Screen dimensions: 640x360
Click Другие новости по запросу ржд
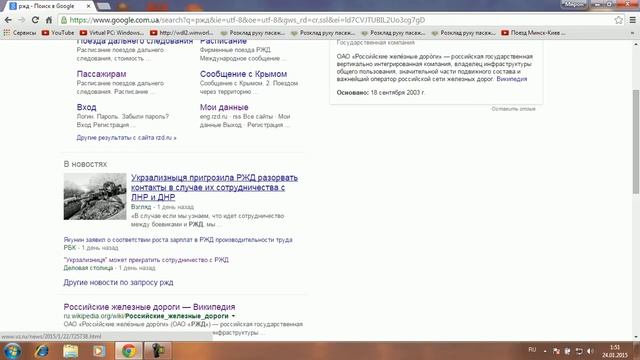pyautogui.click(x=118, y=282)
